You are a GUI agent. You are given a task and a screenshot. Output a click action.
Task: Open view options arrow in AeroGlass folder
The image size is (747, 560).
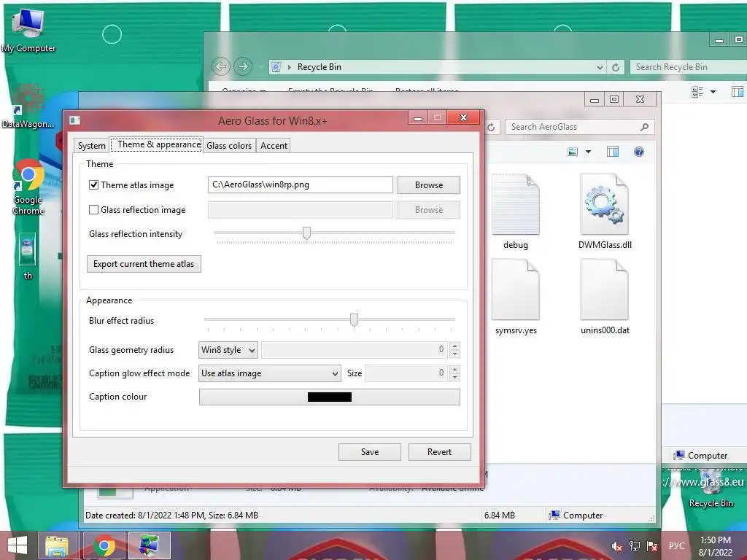click(589, 152)
